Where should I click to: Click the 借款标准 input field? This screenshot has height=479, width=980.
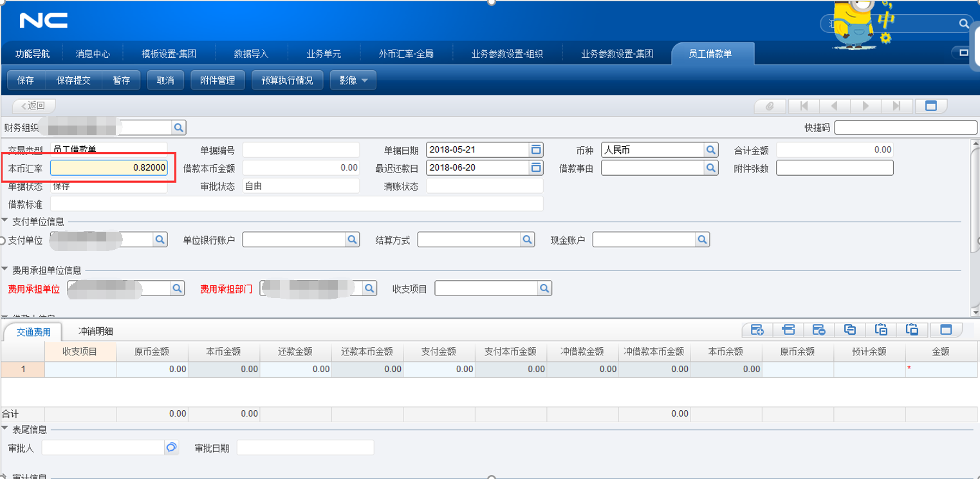[x=297, y=204]
